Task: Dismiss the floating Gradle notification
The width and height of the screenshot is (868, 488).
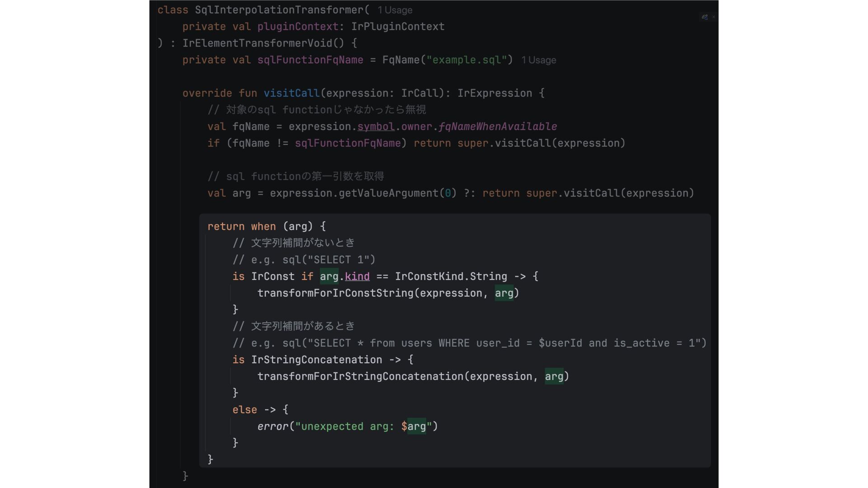Action: point(714,17)
